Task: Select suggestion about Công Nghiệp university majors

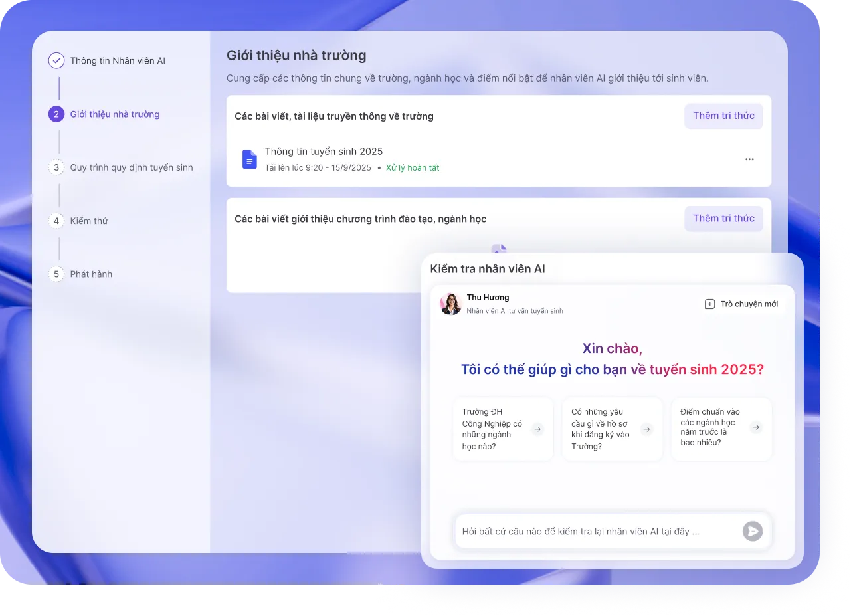Action: pos(503,429)
